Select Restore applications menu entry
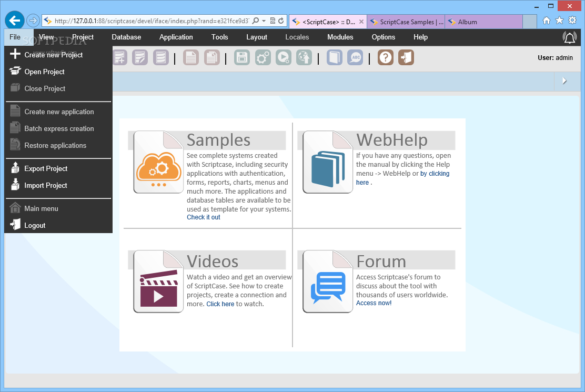Viewport: 585px width, 392px height. click(58, 145)
